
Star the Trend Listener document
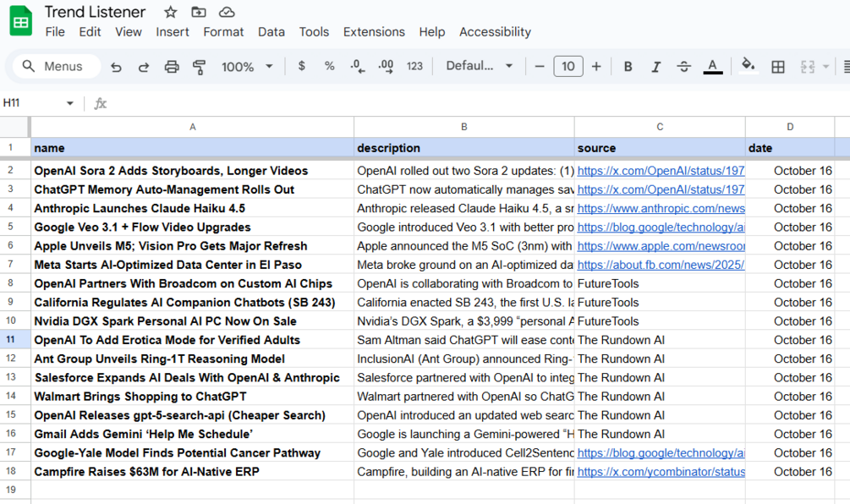171,12
